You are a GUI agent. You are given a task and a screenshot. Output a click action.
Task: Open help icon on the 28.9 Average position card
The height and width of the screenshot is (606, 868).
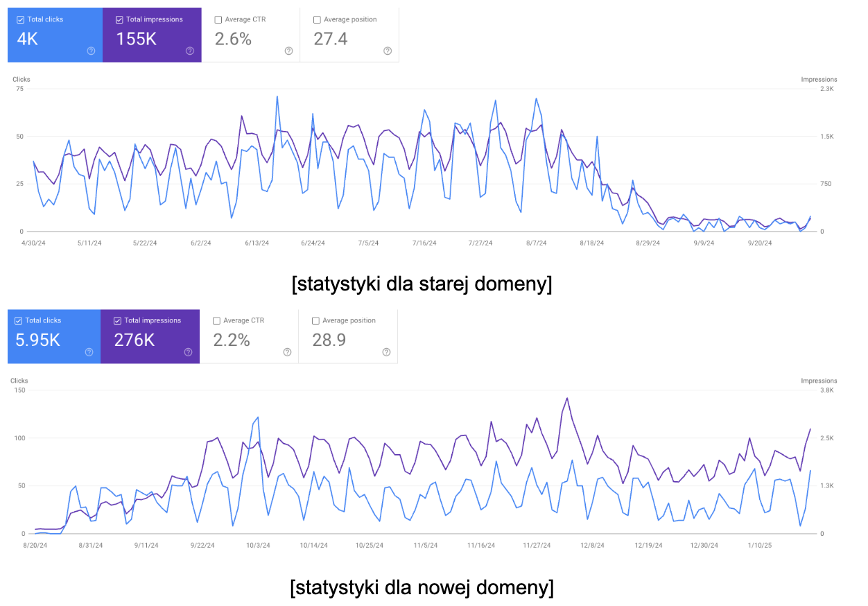[x=386, y=352]
